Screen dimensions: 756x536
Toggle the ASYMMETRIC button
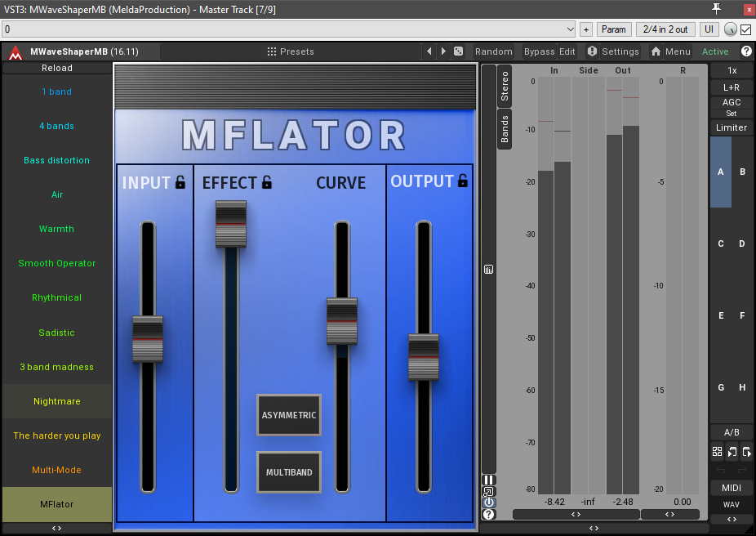point(289,415)
